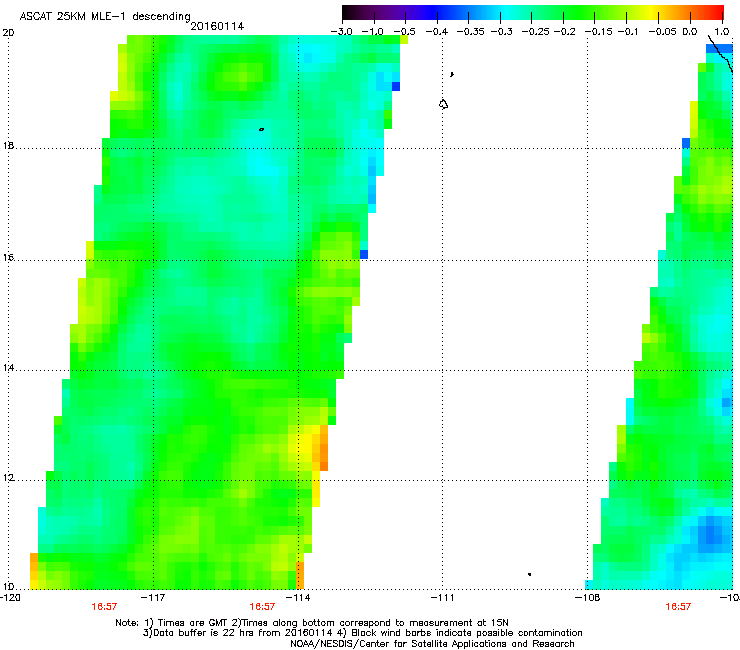This screenshot has height=650, width=740.
Task: Click the -0.2 colorbar label
Action: [565, 31]
